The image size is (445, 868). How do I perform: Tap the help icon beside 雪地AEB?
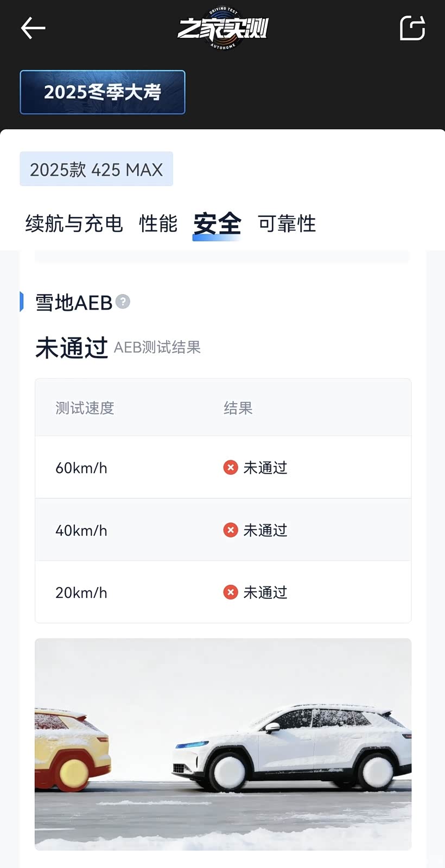click(123, 302)
